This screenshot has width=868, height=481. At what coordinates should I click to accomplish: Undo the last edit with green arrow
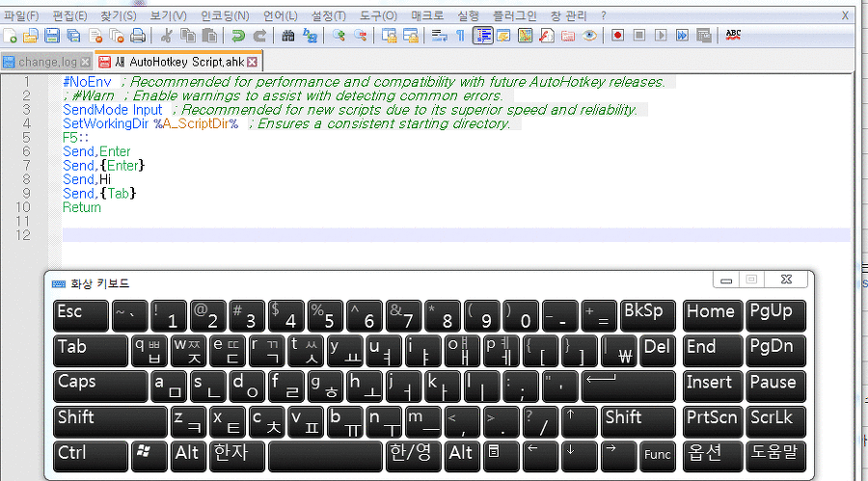pyautogui.click(x=238, y=36)
